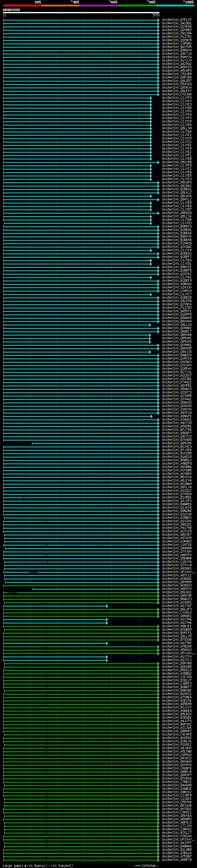Select hit label UniRef100_P41758

(x=176, y=528)
